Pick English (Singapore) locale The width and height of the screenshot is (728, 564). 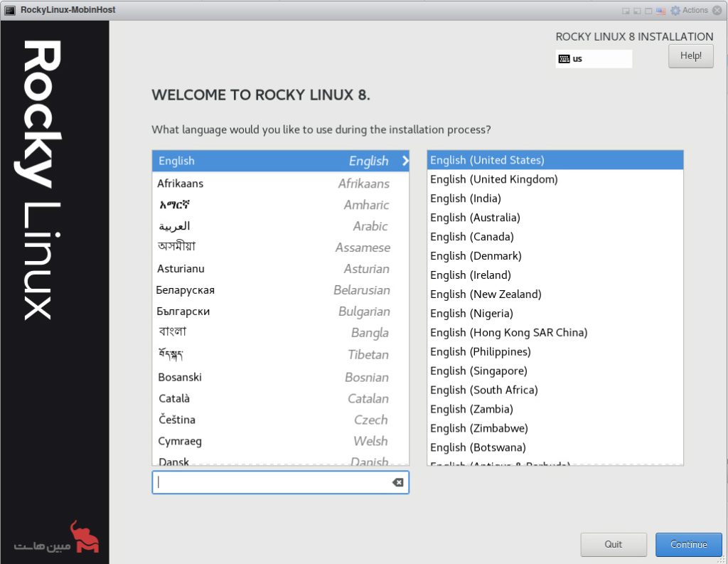click(555, 371)
